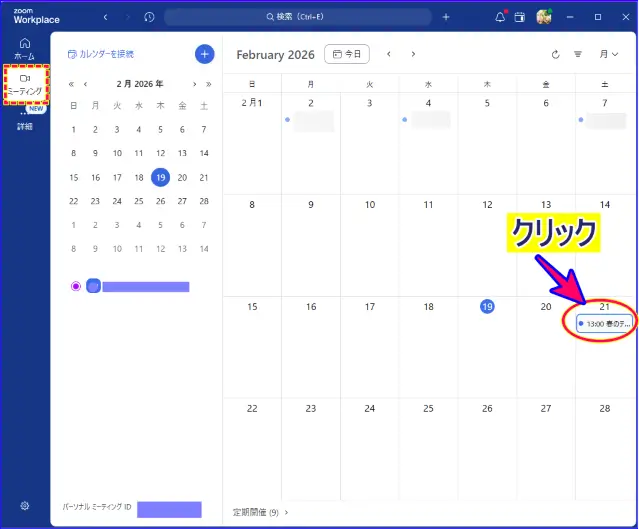Expand 定期開催 (9) recurring section
The height and width of the screenshot is (529, 640).
pyautogui.click(x=260, y=512)
